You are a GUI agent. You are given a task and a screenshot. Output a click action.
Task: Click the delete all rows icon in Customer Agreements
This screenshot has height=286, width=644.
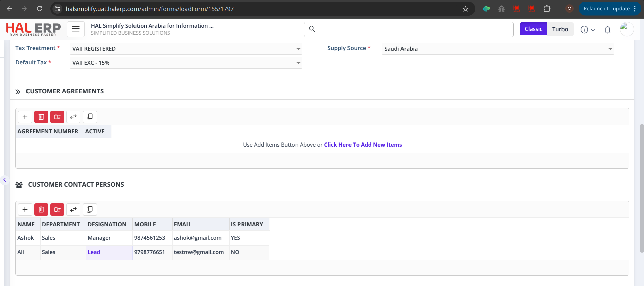pyautogui.click(x=57, y=117)
